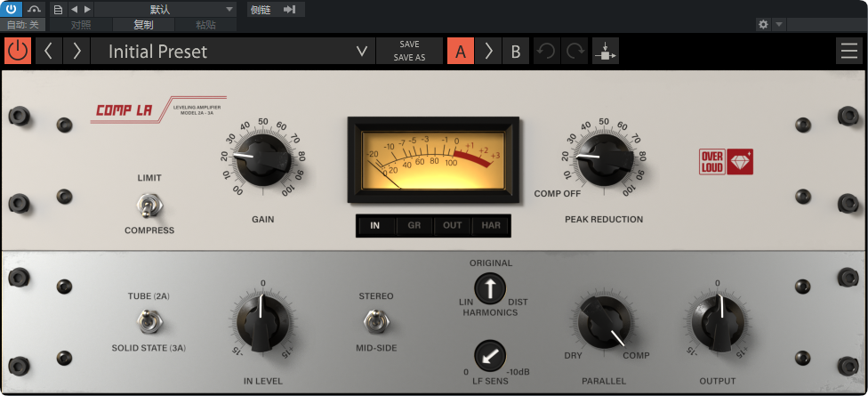Click the sidechain arrow icon

(290, 9)
